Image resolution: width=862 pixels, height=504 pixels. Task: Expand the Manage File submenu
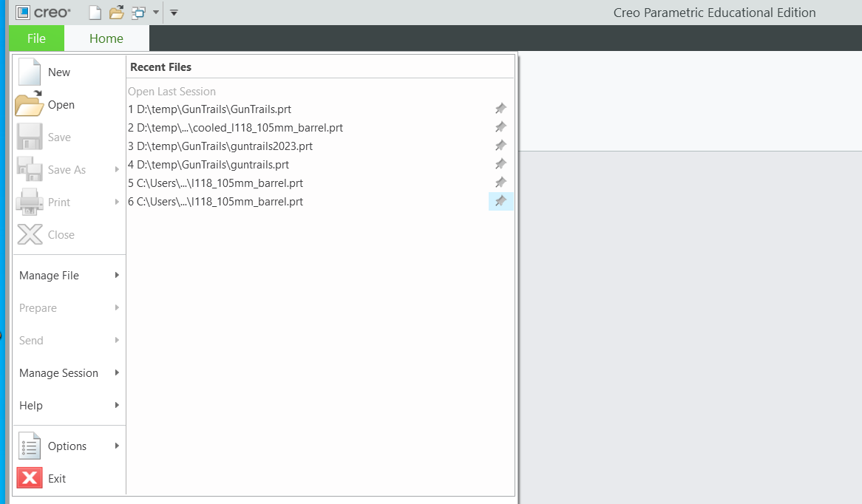click(68, 276)
